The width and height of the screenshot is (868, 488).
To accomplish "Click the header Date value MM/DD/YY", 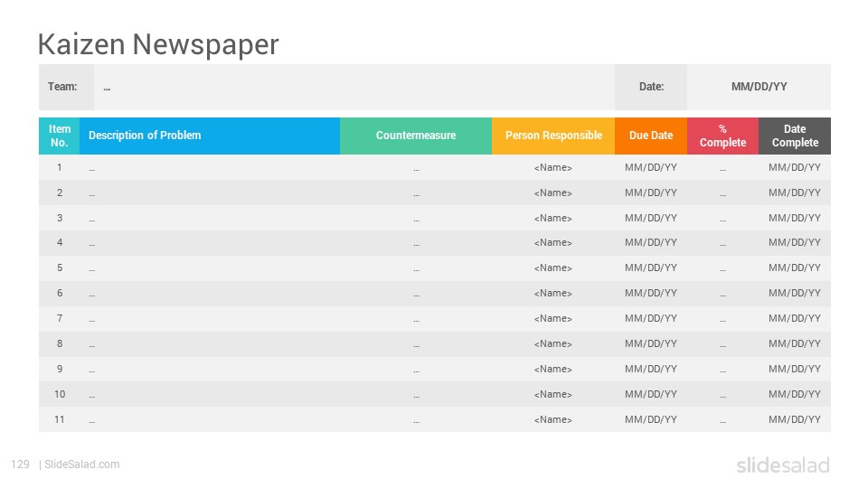I will (759, 87).
